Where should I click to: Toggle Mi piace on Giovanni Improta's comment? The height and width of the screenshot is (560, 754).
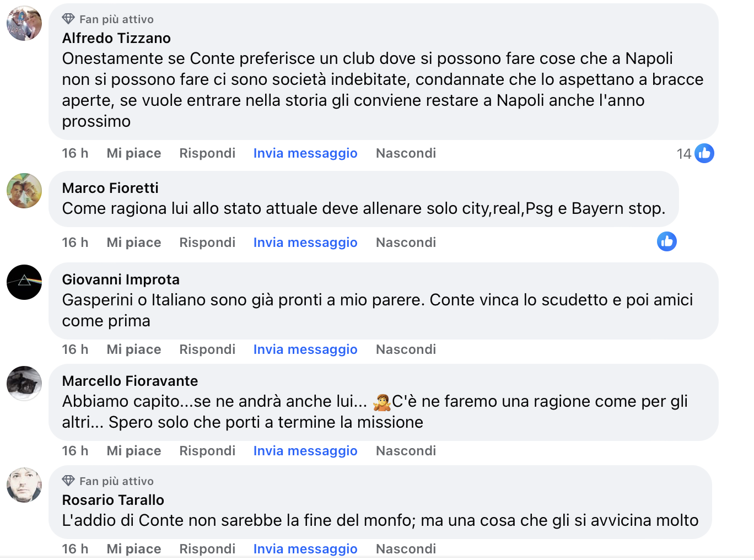click(134, 349)
